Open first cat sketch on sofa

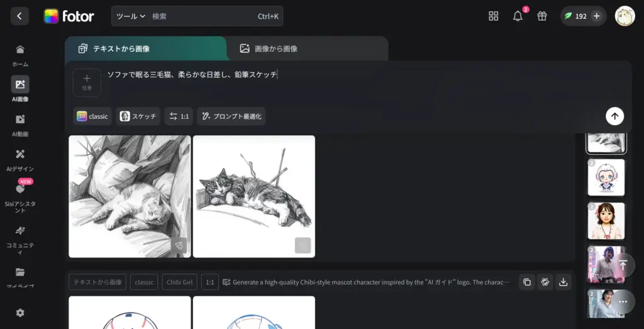pos(130,196)
